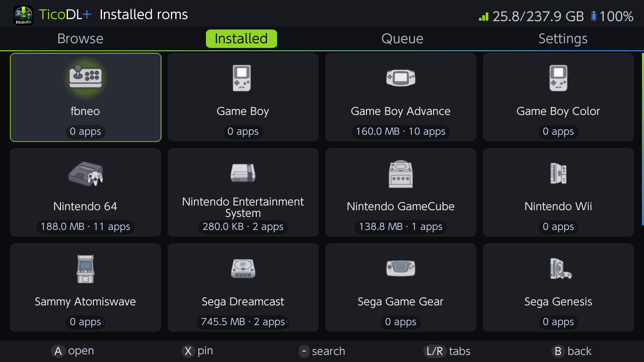Select the Installed tab

point(241,39)
